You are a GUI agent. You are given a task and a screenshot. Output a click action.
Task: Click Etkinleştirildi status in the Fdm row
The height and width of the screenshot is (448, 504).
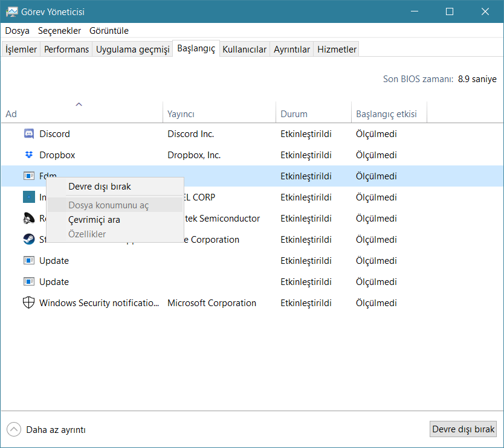click(306, 176)
